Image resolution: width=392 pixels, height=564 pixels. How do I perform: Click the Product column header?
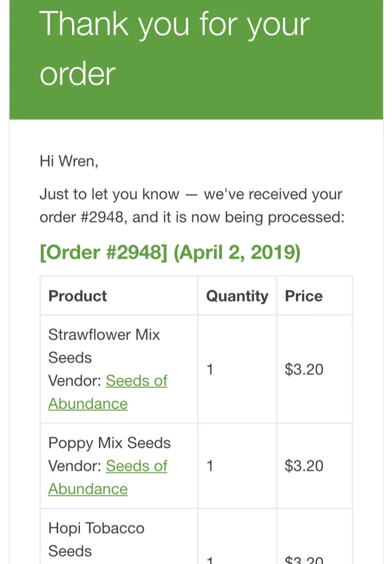(x=78, y=296)
